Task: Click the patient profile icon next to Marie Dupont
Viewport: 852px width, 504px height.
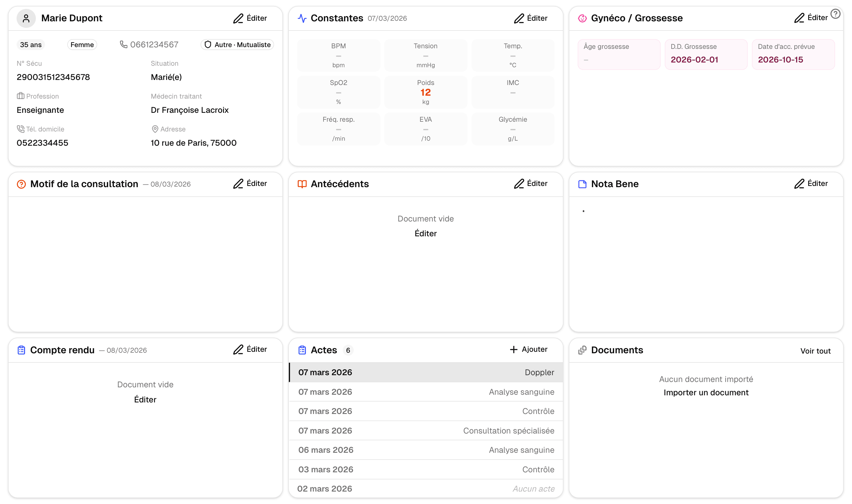Action: pyautogui.click(x=26, y=18)
